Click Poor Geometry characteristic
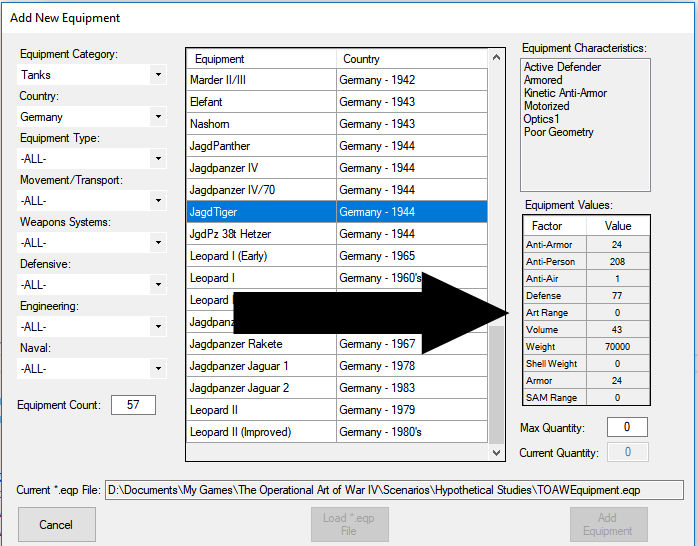 click(559, 132)
